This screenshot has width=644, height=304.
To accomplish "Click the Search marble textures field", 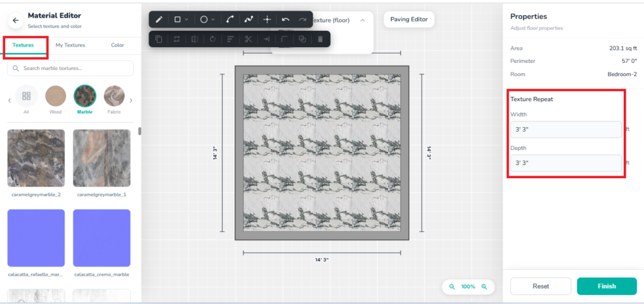I will (x=70, y=68).
